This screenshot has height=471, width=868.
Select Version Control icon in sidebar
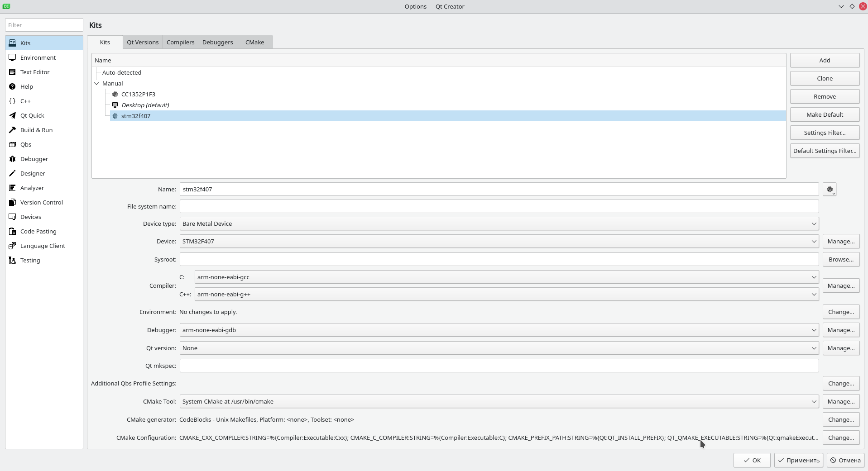pos(12,202)
